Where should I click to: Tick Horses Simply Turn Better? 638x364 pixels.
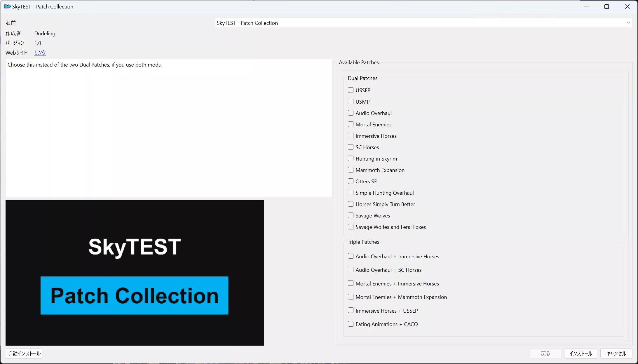tap(351, 204)
